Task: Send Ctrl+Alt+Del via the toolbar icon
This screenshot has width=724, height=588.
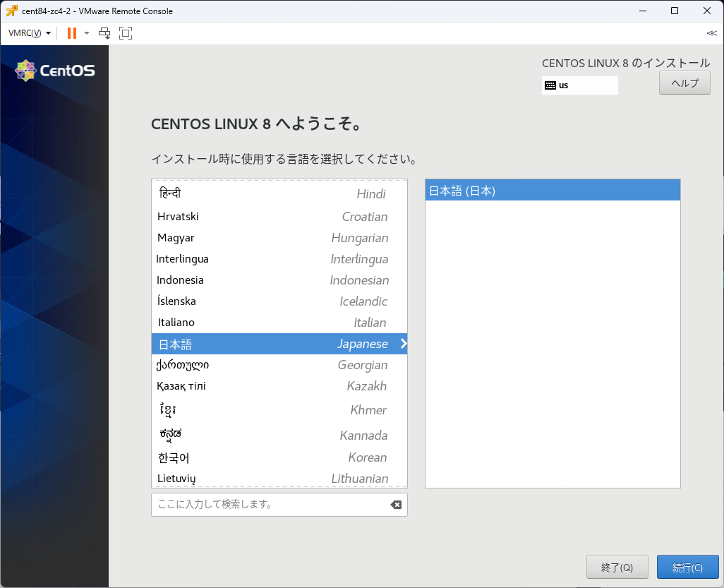Action: (105, 32)
